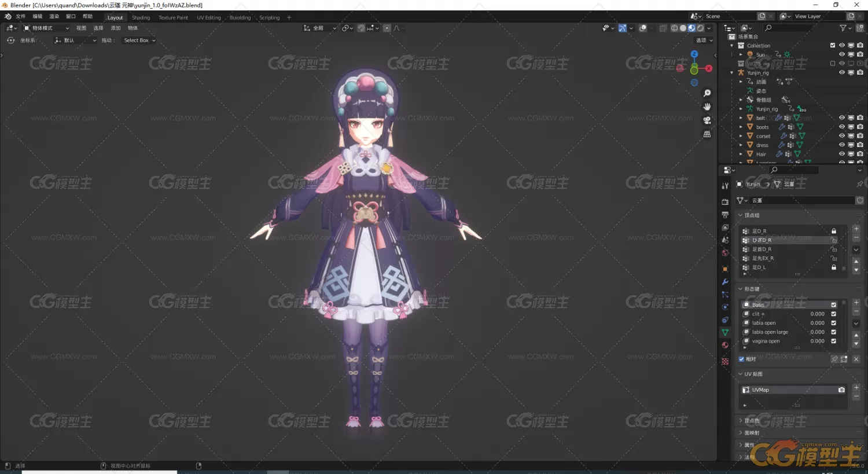Open Output properties tab icon

[725, 215]
